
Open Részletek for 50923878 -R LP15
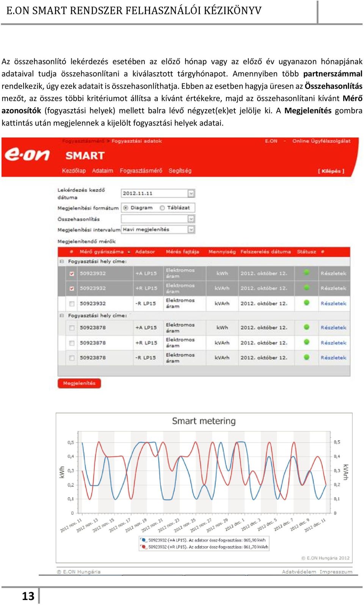coord(333,358)
